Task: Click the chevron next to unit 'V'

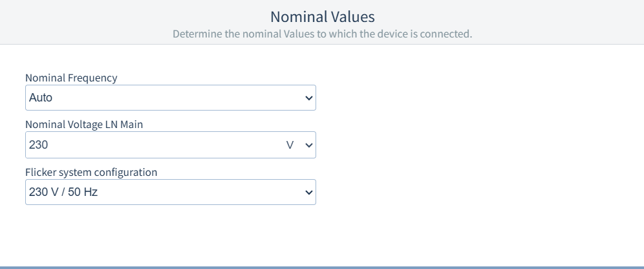Action: [308, 145]
